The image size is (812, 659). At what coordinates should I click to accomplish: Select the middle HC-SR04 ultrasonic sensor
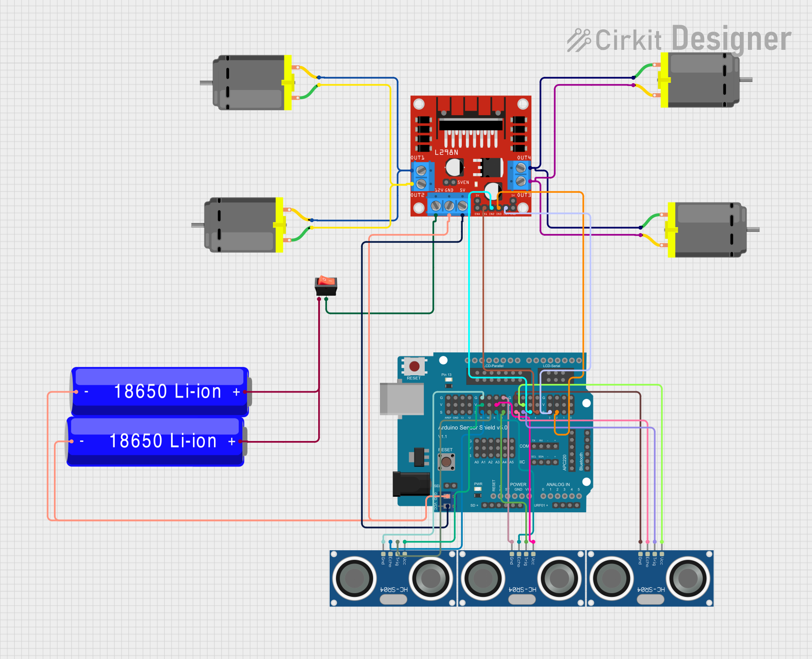522,579
